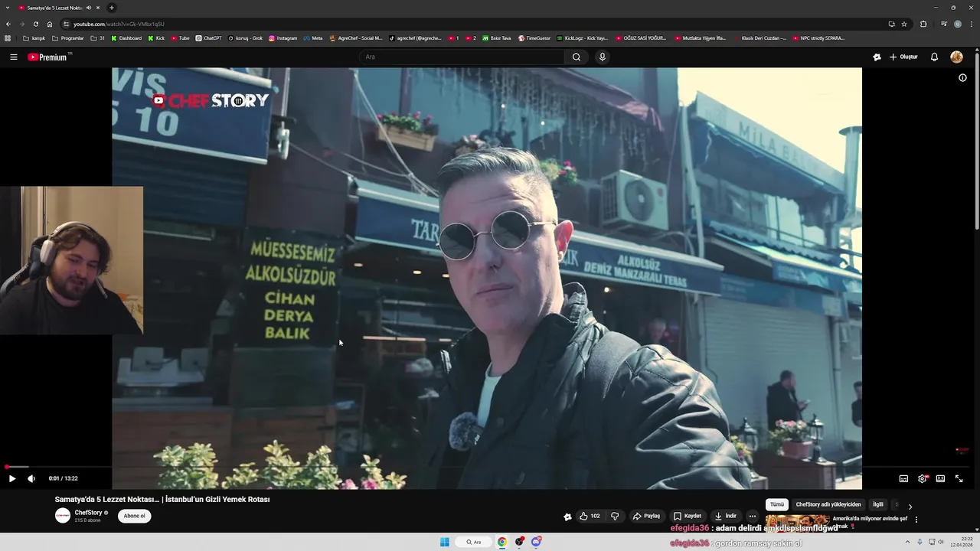980x551 pixels.
Task: Open the konuş - Grok bookmark
Action: point(245,37)
